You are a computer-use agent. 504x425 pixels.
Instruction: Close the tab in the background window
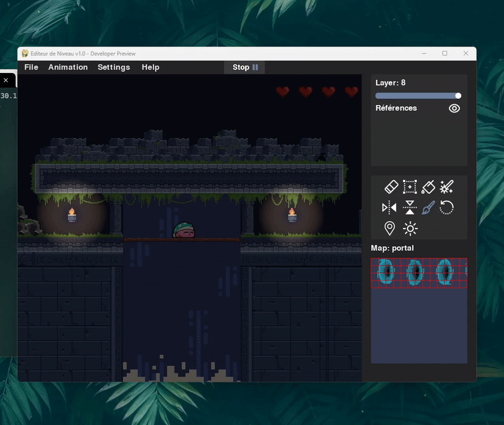(x=6, y=80)
